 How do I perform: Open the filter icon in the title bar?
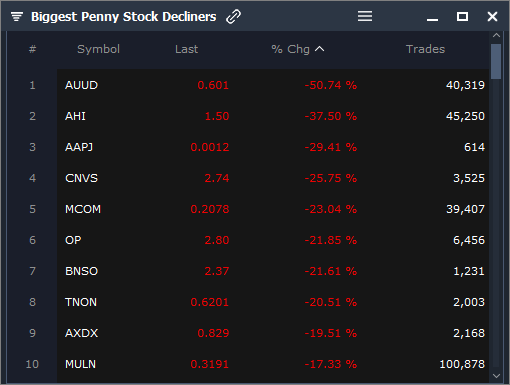pyautogui.click(x=17, y=16)
